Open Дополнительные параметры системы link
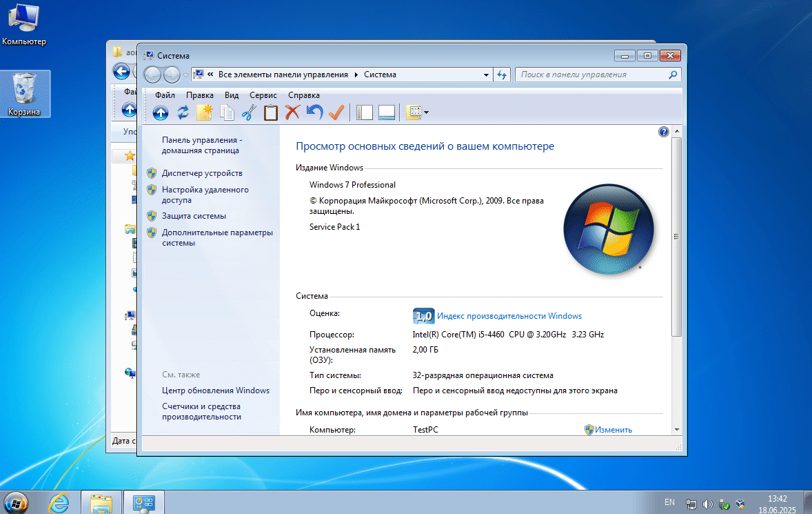Image resolution: width=812 pixels, height=514 pixels. pos(218,238)
